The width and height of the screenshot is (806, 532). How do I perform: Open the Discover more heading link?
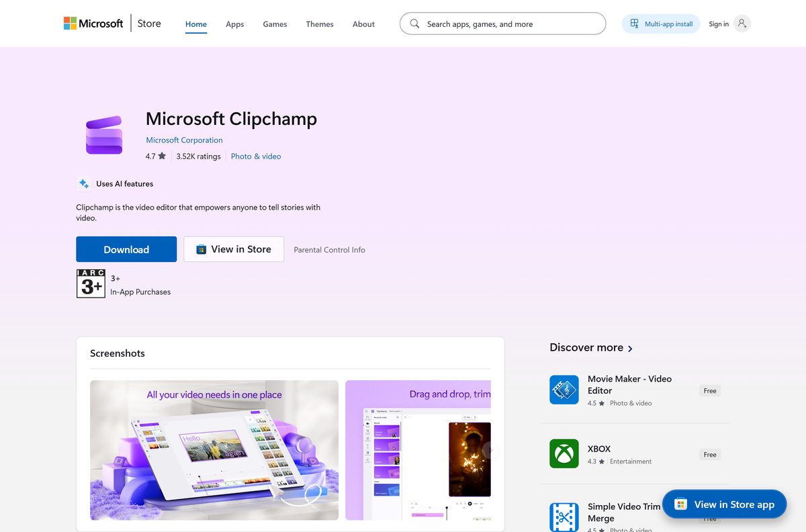tap(586, 347)
